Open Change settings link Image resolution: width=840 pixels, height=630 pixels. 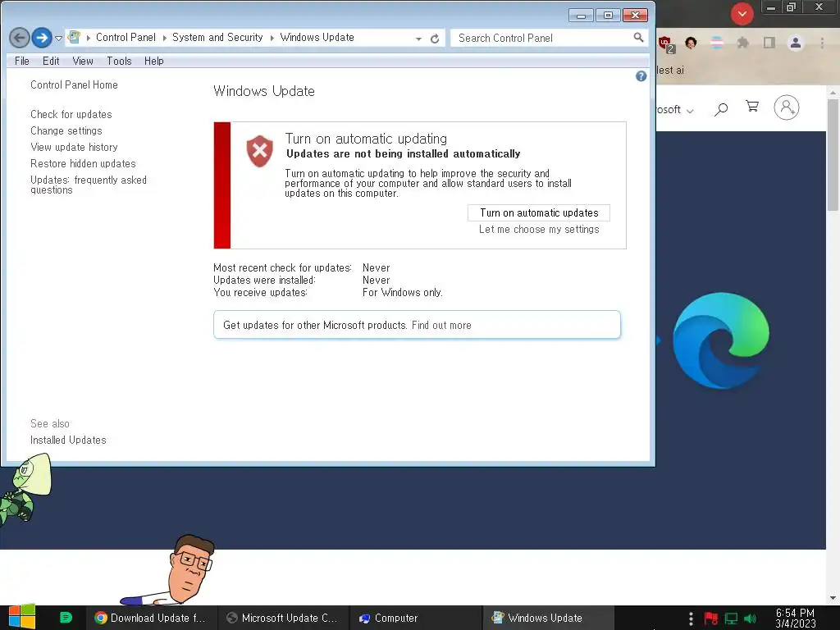pyautogui.click(x=66, y=130)
